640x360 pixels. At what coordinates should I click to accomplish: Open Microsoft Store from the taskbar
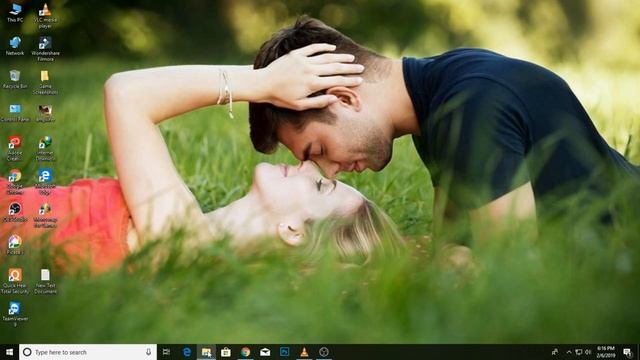[x=226, y=352]
